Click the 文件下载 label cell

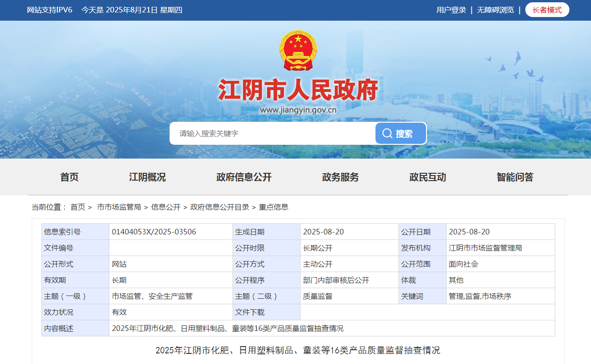[267, 312]
